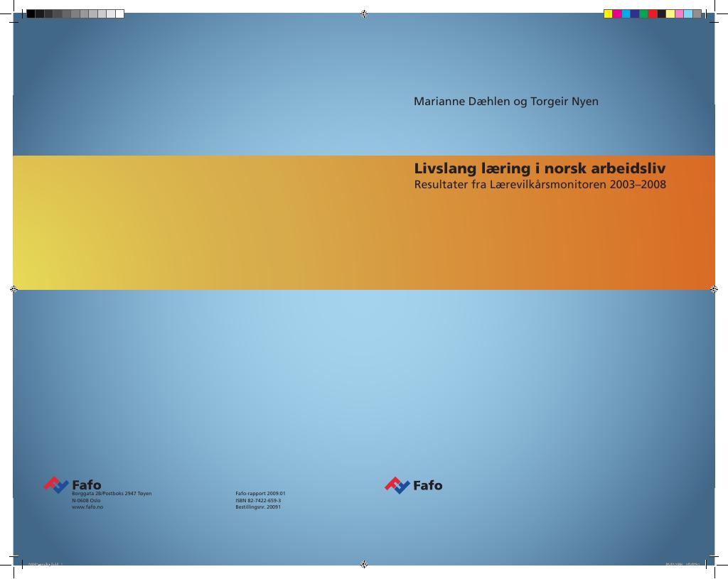Open the www.fafo.no link
The height and width of the screenshot is (579, 728).
pyautogui.click(x=87, y=507)
